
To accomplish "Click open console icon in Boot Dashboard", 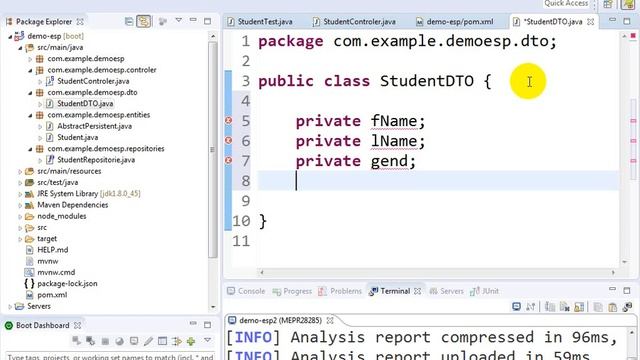I will 133,341.
